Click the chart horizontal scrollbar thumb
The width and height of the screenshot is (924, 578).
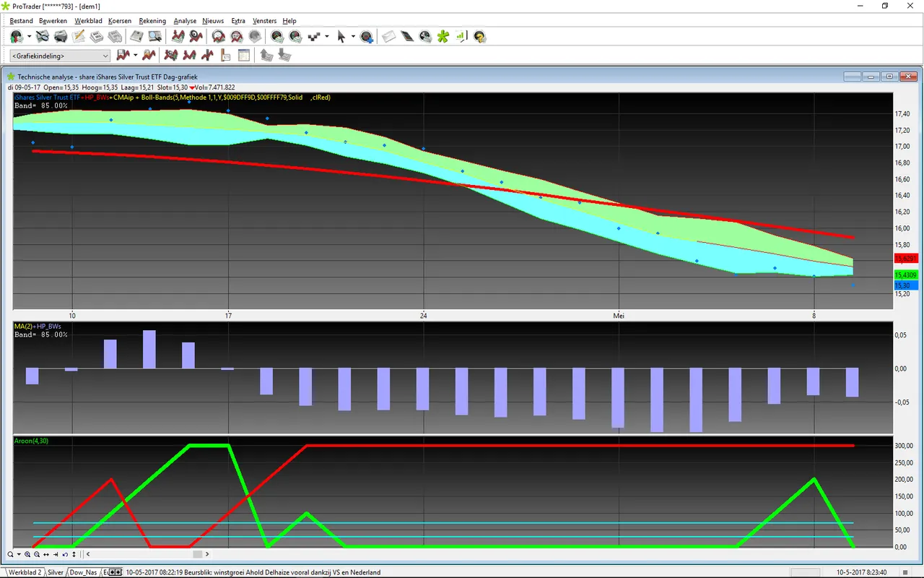tap(197, 554)
